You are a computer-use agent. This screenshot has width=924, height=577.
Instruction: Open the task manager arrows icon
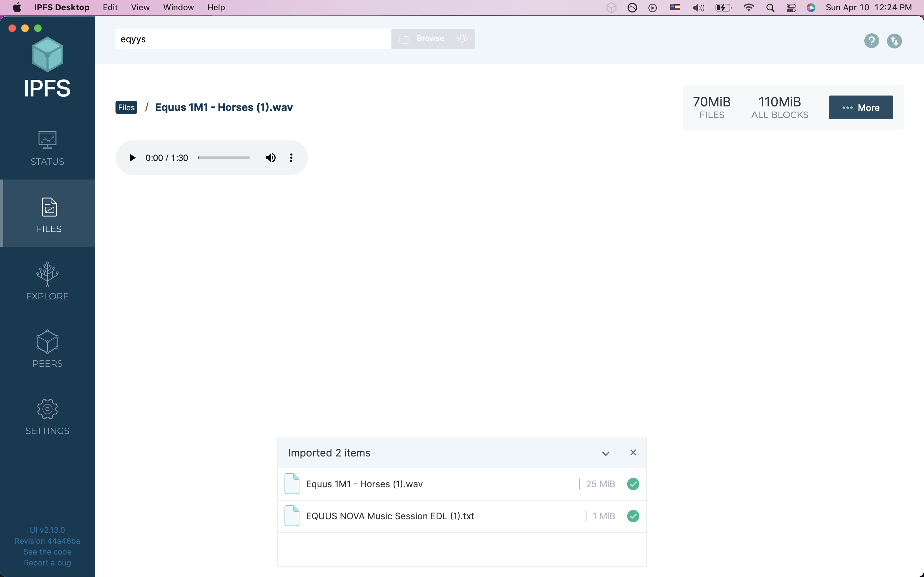pos(894,41)
